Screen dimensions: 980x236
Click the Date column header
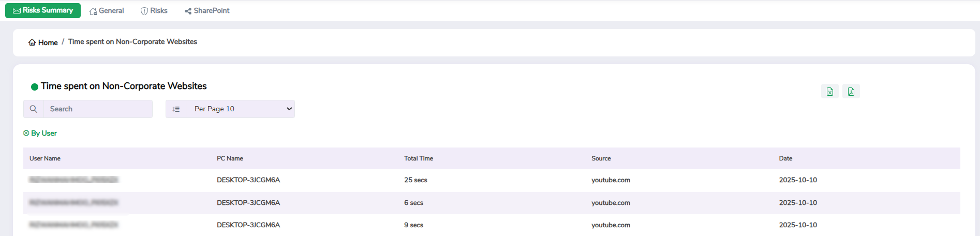pyautogui.click(x=785, y=158)
